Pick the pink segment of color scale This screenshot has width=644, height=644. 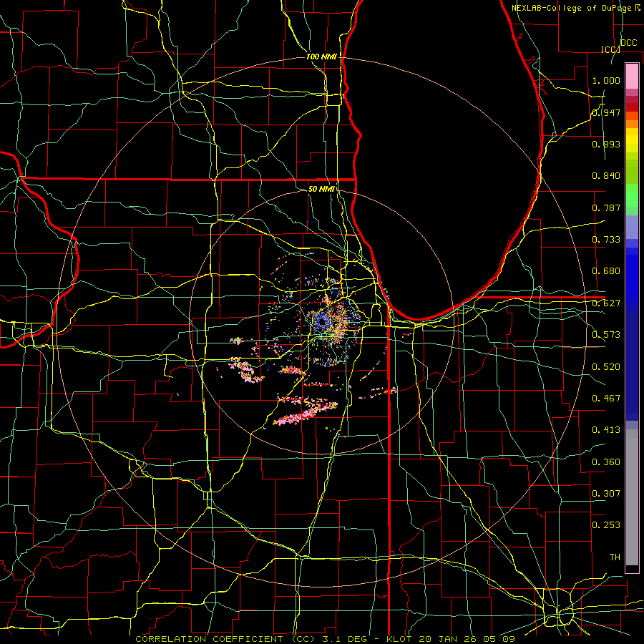tap(632, 77)
